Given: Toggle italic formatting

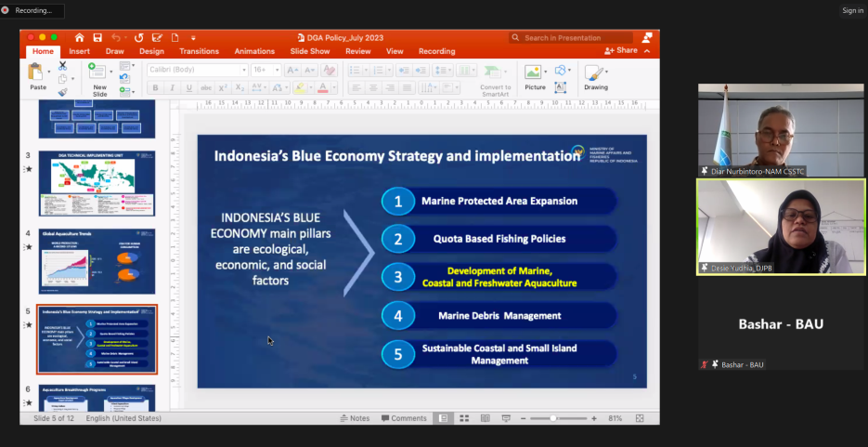Looking at the screenshot, I should click(x=173, y=88).
